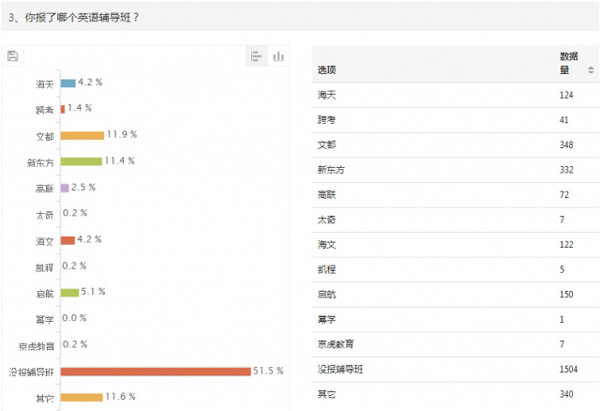Click the 高联 purple bar
Screen dimensions: 600x411
tap(64, 187)
